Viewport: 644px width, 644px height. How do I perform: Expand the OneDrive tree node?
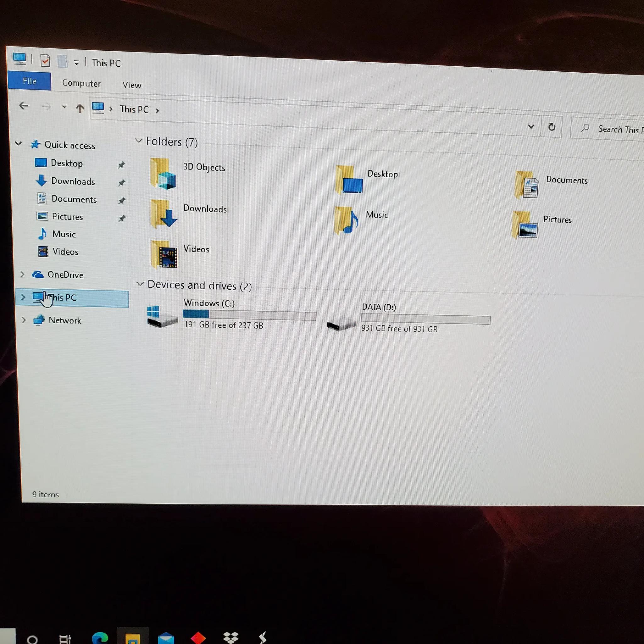tap(22, 274)
